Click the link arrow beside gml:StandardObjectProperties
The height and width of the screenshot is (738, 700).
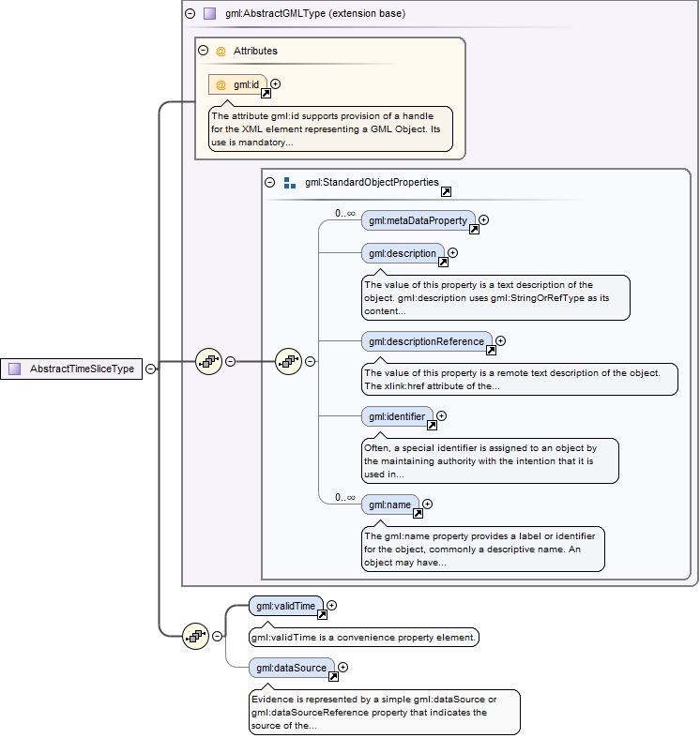pyautogui.click(x=446, y=192)
